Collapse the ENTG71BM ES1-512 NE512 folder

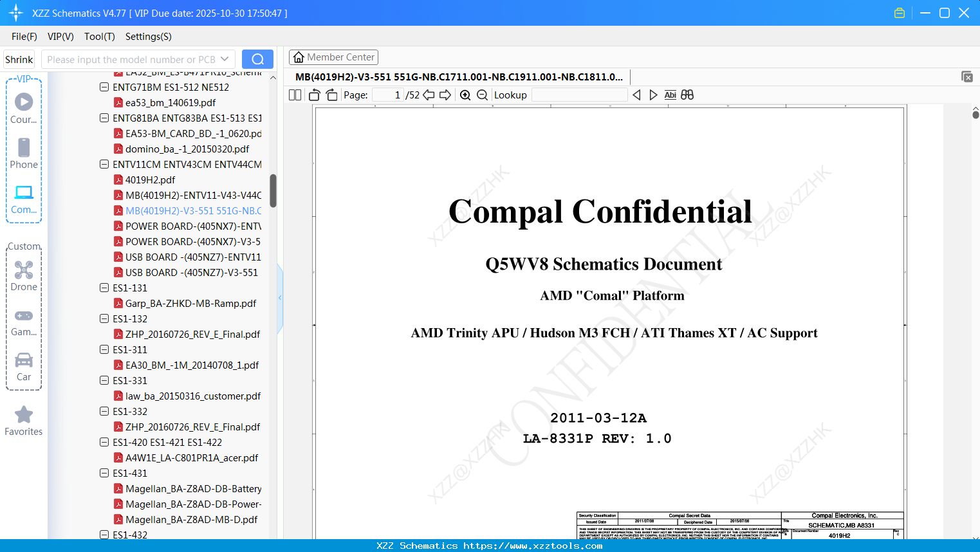coord(104,87)
